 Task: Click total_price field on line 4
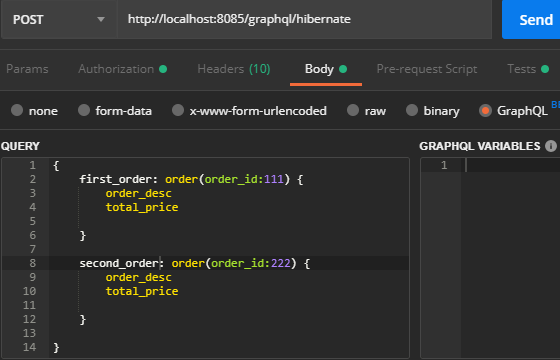[x=142, y=207]
